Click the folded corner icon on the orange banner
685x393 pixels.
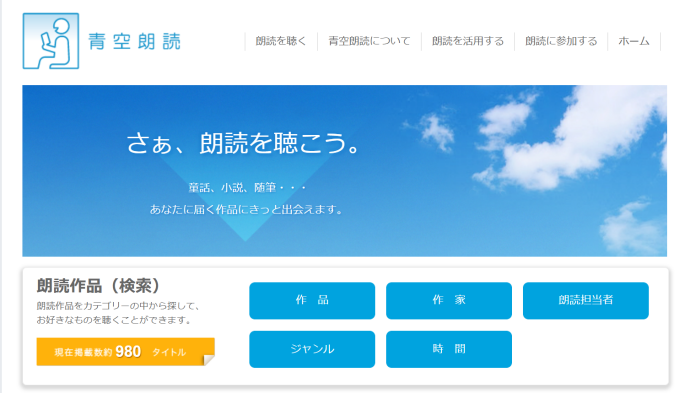click(209, 360)
